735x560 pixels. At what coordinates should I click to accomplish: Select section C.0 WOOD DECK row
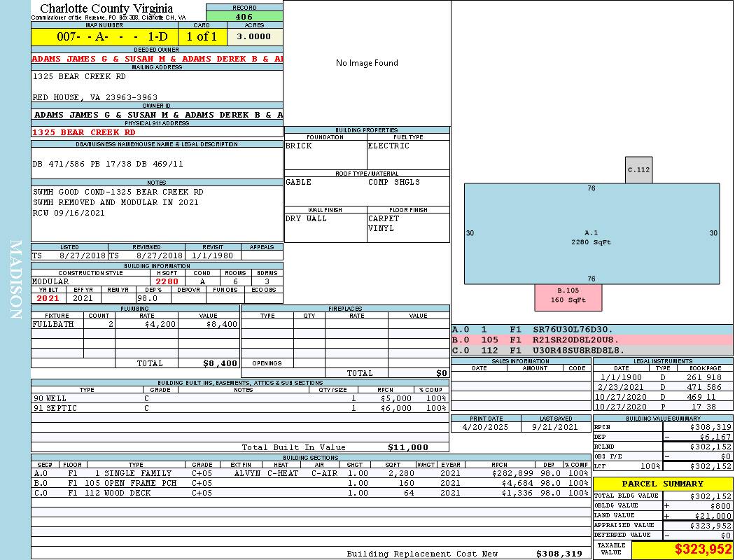[311, 493]
